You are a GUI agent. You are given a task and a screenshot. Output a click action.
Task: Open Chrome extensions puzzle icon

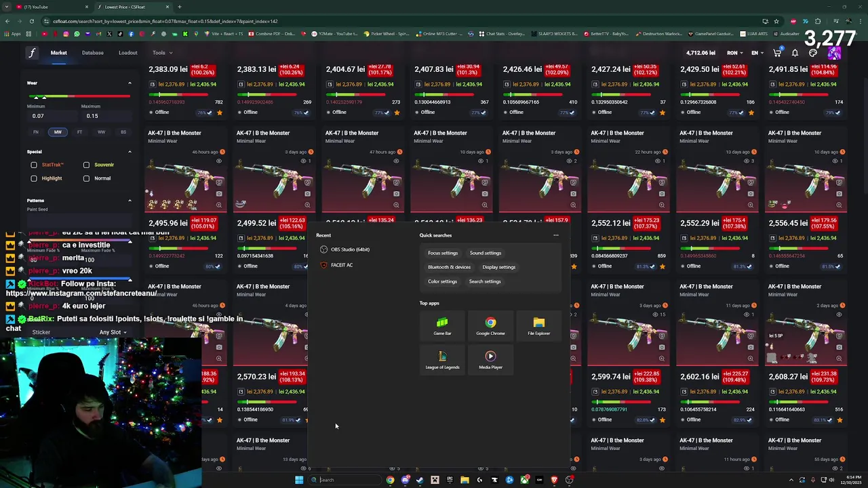coord(818,21)
